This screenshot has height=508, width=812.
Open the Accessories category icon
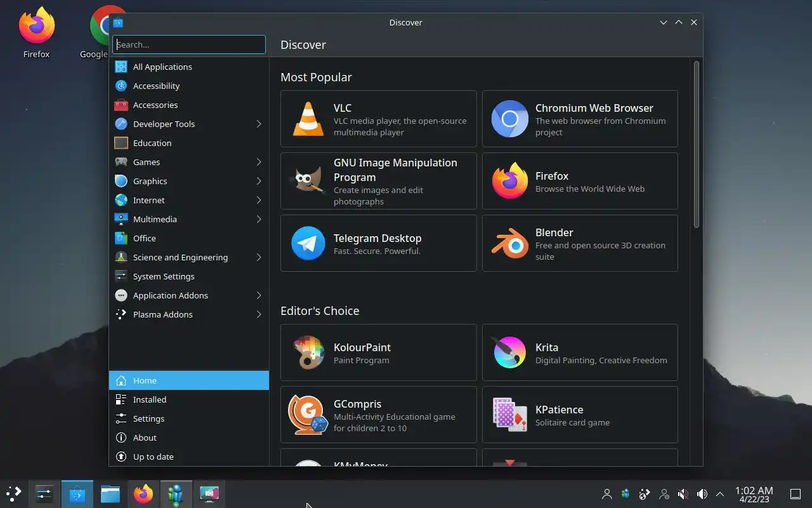point(121,105)
